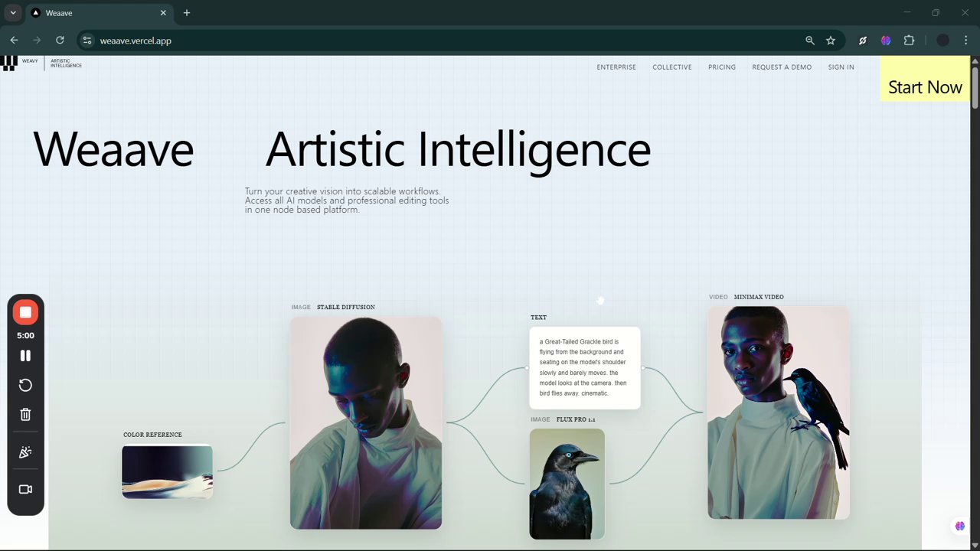Delete the recording with the trash icon
980x551 pixels.
click(25, 414)
